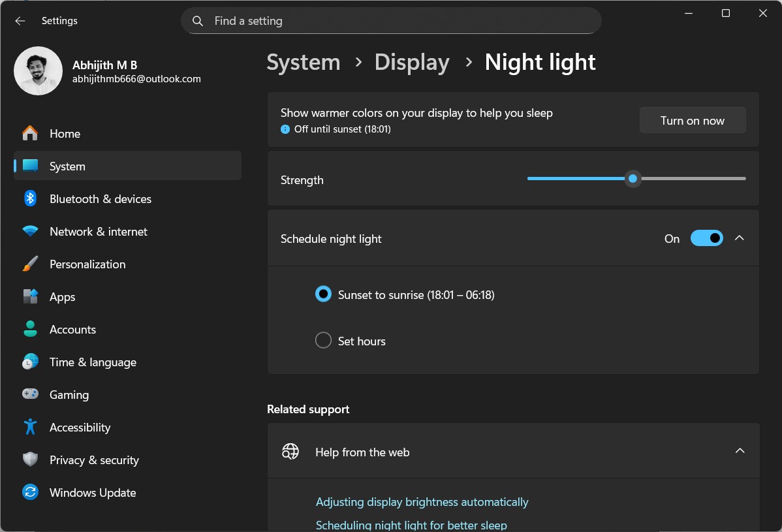Open Personalization using the paintbrush icon
The height and width of the screenshot is (532, 782).
click(x=29, y=264)
